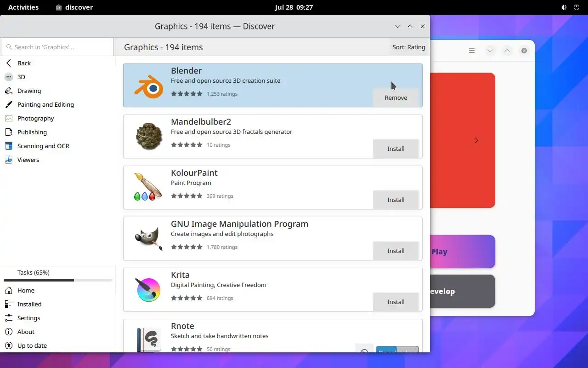Click the Rnote app icon
The width and height of the screenshot is (588, 368).
pyautogui.click(x=148, y=339)
